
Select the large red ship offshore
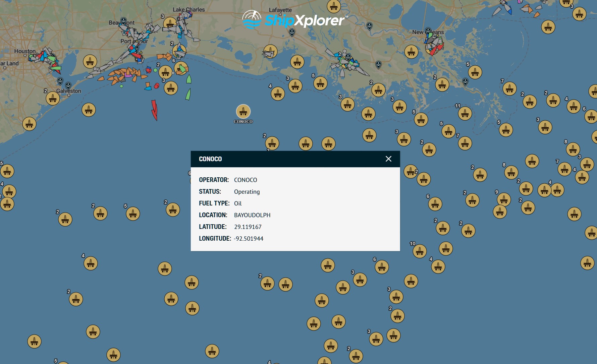[x=154, y=110]
